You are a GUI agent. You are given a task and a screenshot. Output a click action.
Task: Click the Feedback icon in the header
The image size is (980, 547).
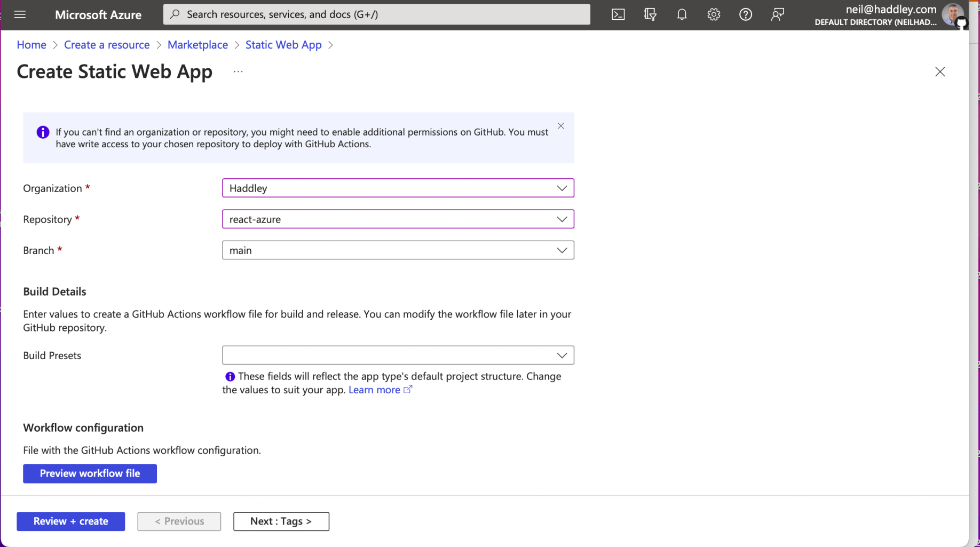click(777, 14)
